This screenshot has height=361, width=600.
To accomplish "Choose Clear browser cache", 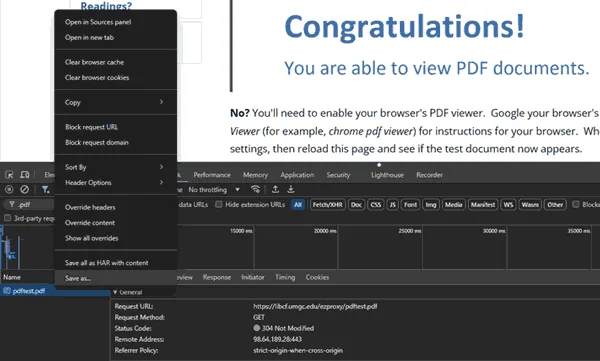I will click(x=116, y=62).
